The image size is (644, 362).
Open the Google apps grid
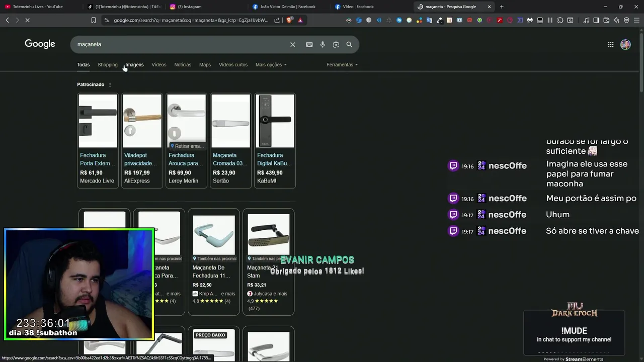[610, 44]
